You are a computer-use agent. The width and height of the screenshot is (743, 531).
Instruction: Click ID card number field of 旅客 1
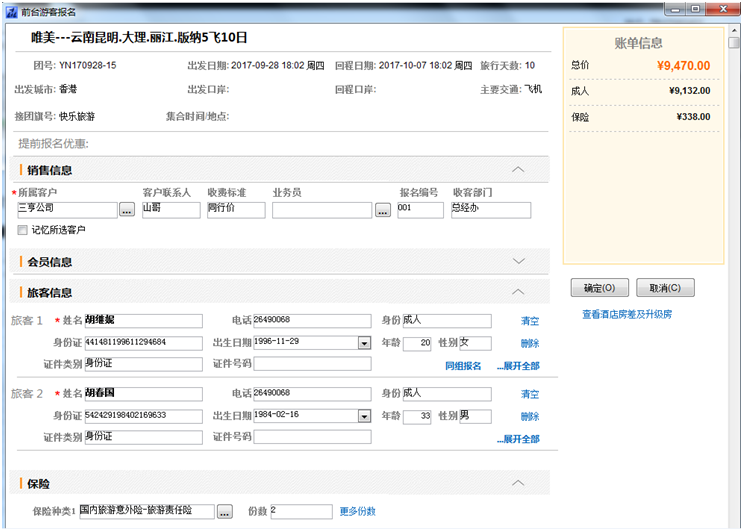[144, 343]
